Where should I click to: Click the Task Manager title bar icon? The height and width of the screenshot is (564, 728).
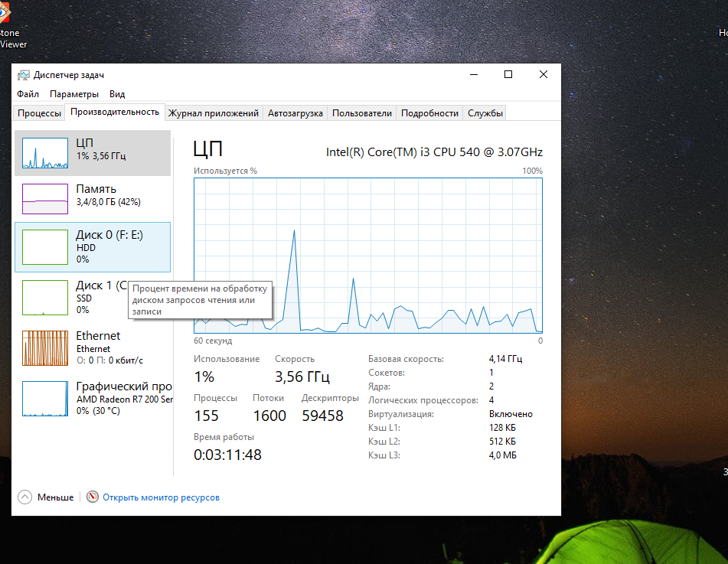click(x=24, y=75)
